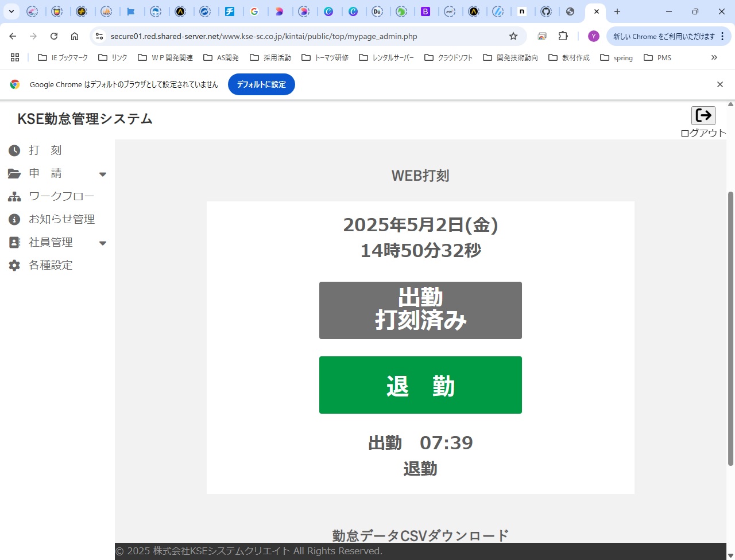Screen dimensions: 735x560
Task: Click the browser home icon
Action: [x=75, y=36]
